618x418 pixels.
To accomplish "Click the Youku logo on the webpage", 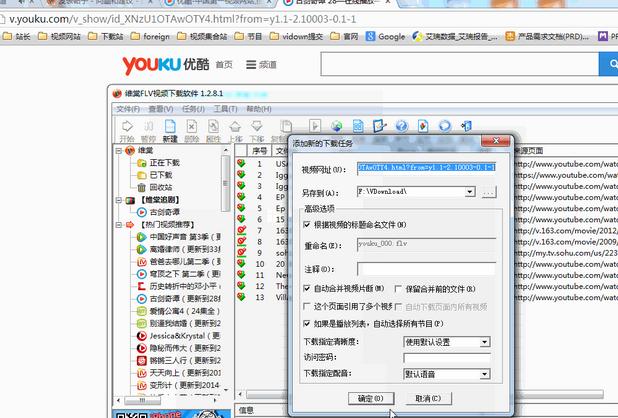I will pyautogui.click(x=166, y=65).
